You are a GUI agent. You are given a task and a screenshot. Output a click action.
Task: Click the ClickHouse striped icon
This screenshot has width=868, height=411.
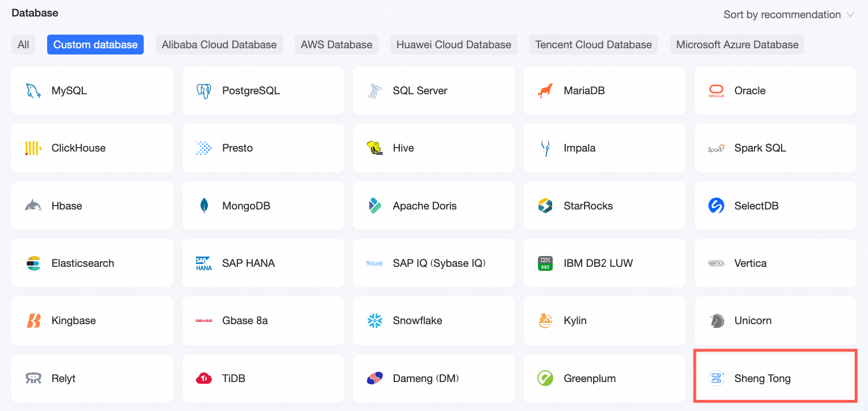coord(34,148)
